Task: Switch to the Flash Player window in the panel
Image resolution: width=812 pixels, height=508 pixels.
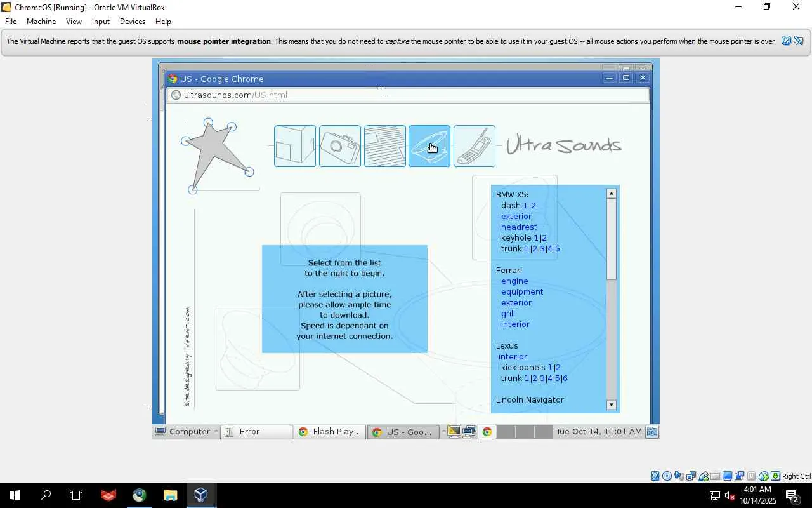Action: 331,432
